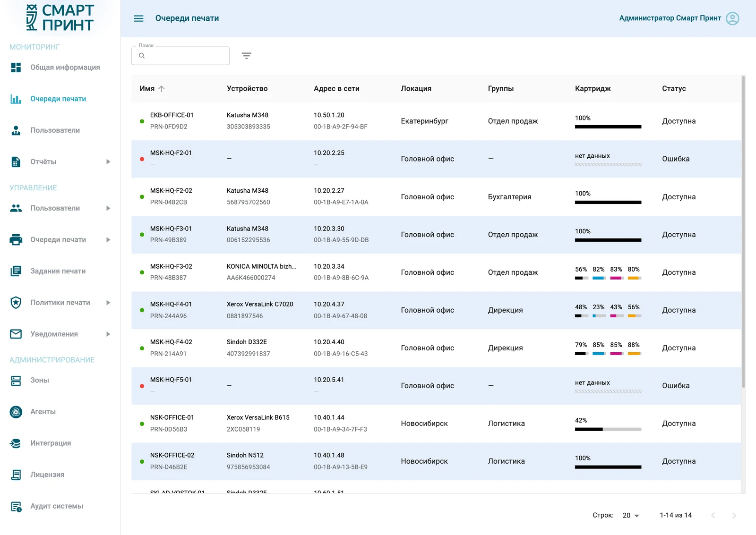Click the table vertical scrollbar
This screenshot has height=535, width=756.
743,231
